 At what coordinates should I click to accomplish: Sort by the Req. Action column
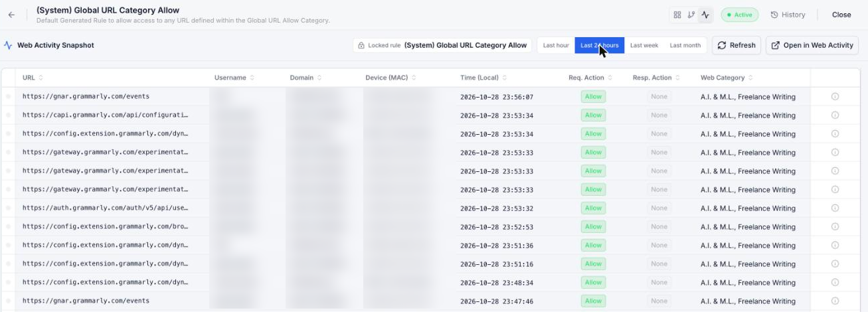[x=590, y=78]
